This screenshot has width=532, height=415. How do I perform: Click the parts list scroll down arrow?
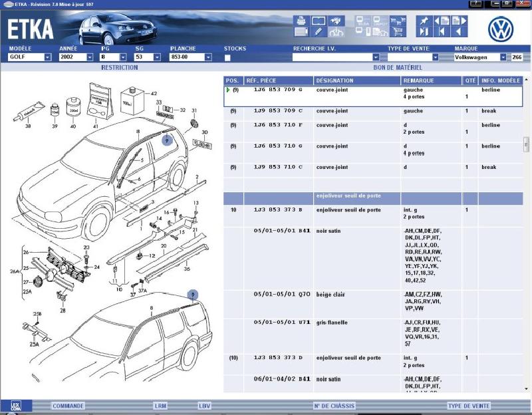526,389
